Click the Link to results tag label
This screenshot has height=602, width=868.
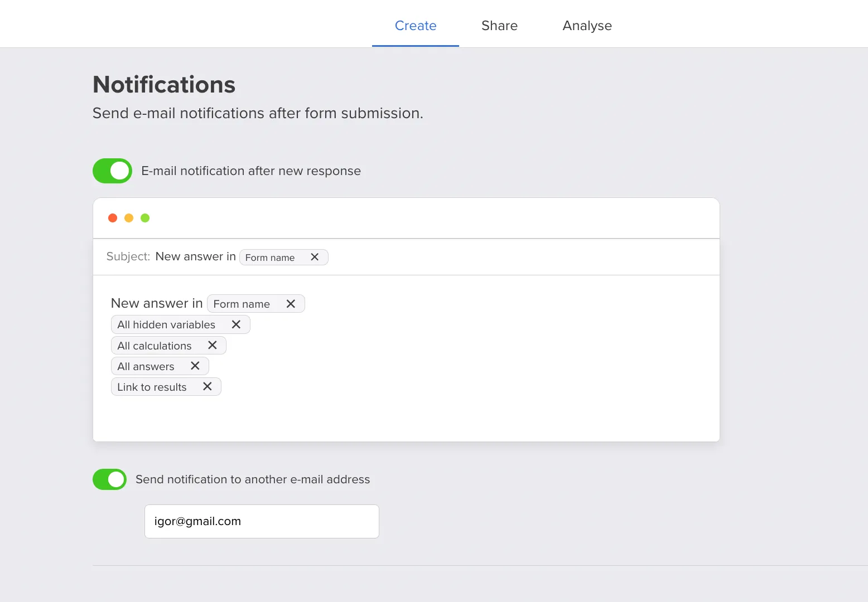151,386
